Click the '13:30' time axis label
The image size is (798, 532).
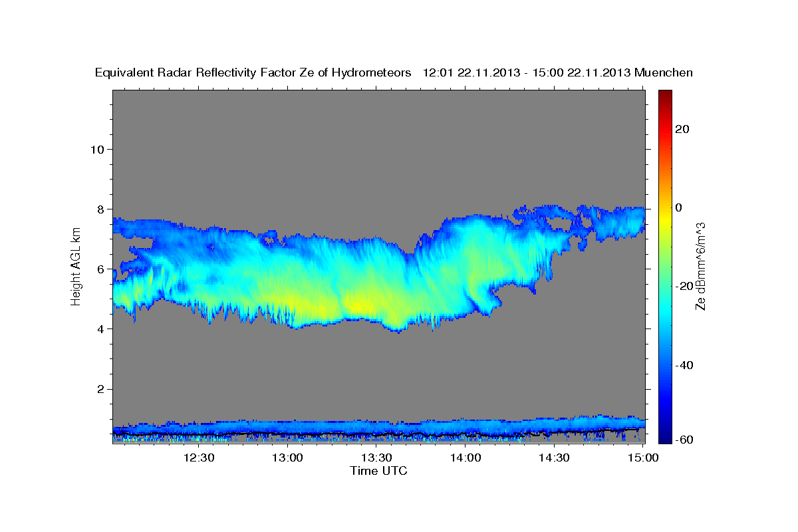click(x=376, y=458)
